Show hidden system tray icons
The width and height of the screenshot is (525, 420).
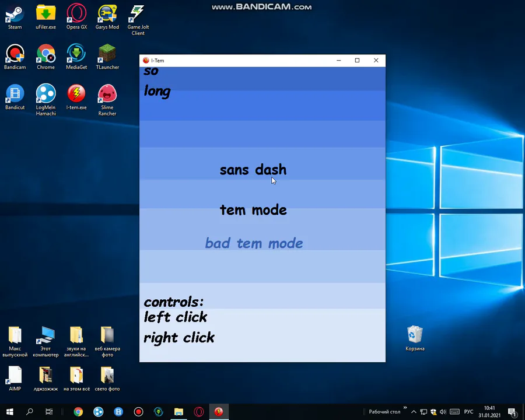click(x=414, y=412)
